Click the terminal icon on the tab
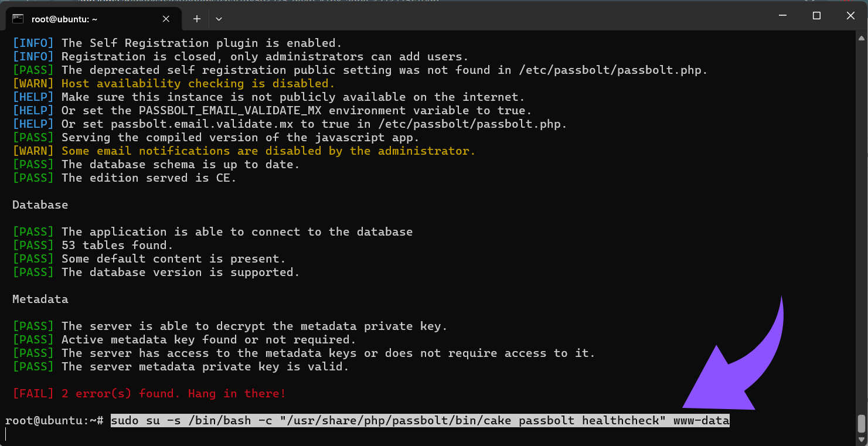The image size is (868, 446). click(x=18, y=19)
